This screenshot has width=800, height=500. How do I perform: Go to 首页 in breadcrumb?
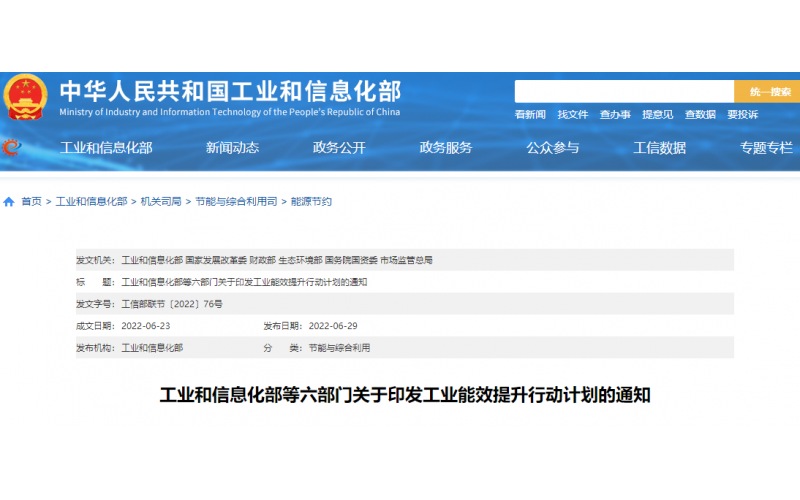[x=31, y=202]
